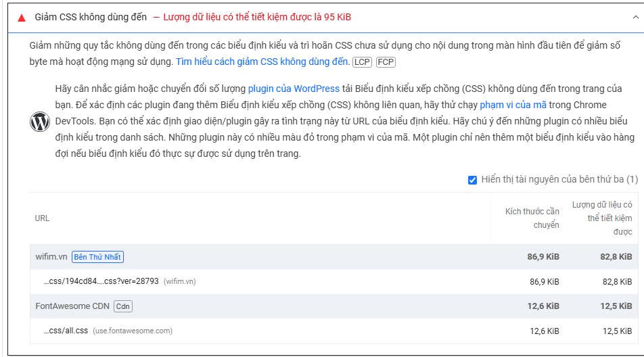Click 82,8 KiB savings for 194cd84 css file
Viewport: 644px width, 357px height.
617,282
